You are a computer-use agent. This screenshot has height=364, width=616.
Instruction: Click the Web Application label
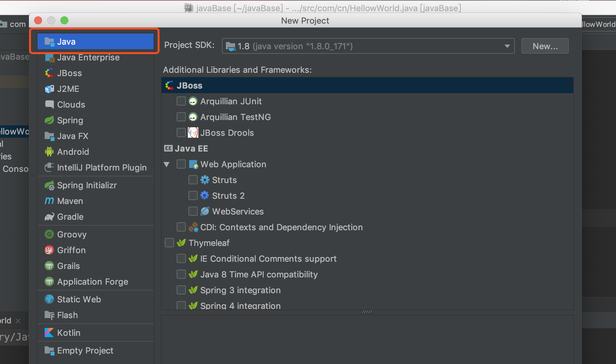(x=233, y=164)
